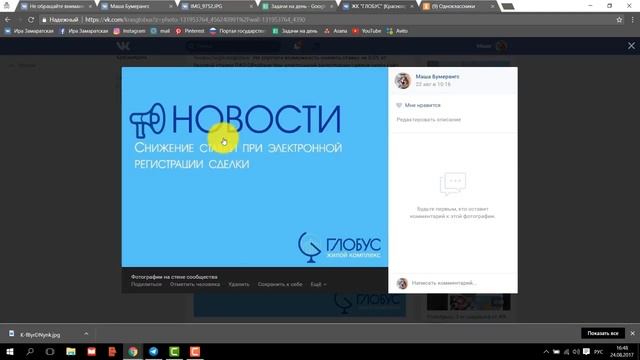Screen dimensions: 640x360
Task: Click Показать все downloads button
Action: (603, 333)
